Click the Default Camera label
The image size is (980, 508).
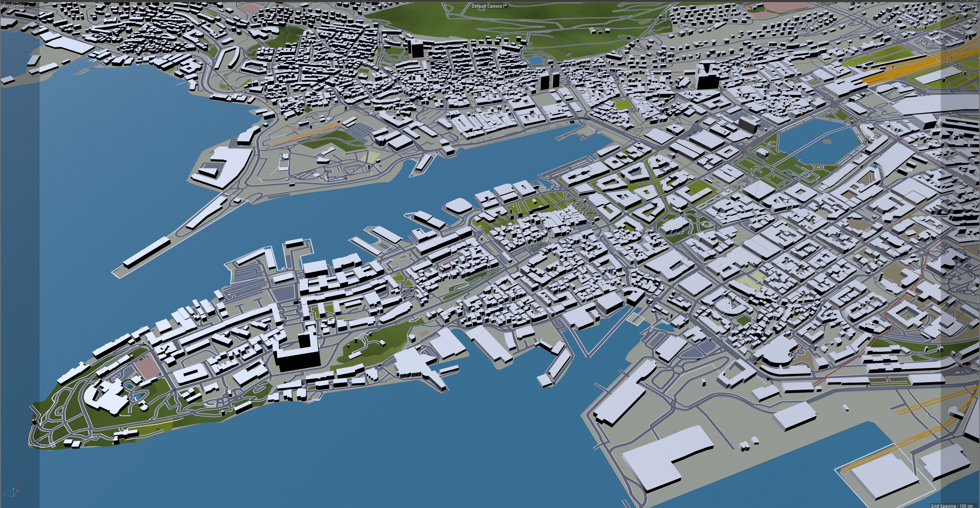point(487,6)
